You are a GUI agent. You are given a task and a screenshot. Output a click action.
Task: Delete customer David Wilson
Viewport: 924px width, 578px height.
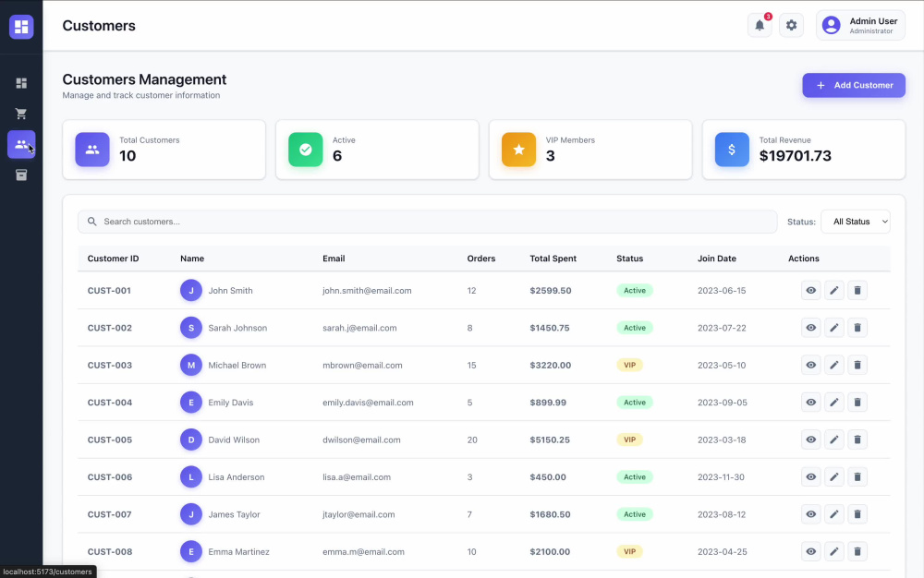point(857,440)
